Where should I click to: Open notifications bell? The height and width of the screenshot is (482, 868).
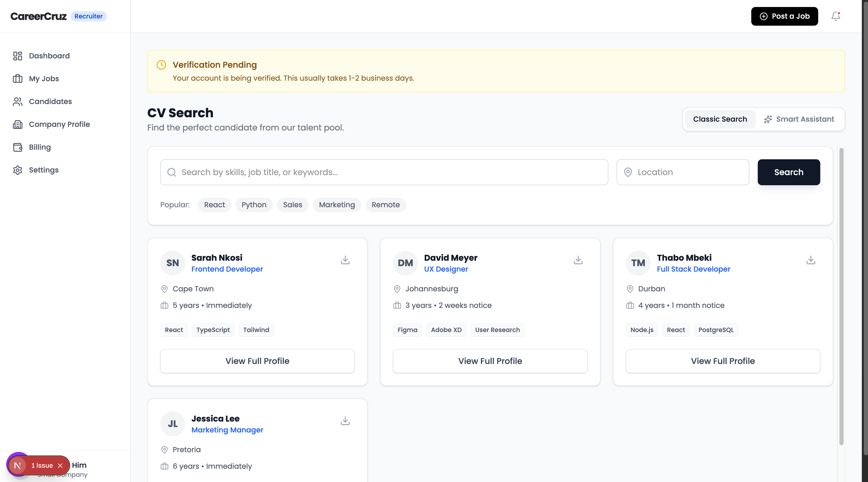click(836, 16)
